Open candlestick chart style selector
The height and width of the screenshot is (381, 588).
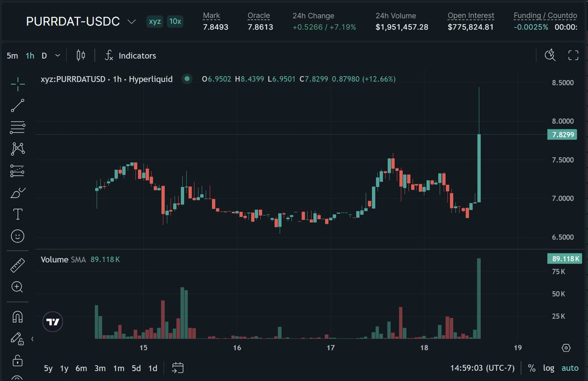point(81,55)
